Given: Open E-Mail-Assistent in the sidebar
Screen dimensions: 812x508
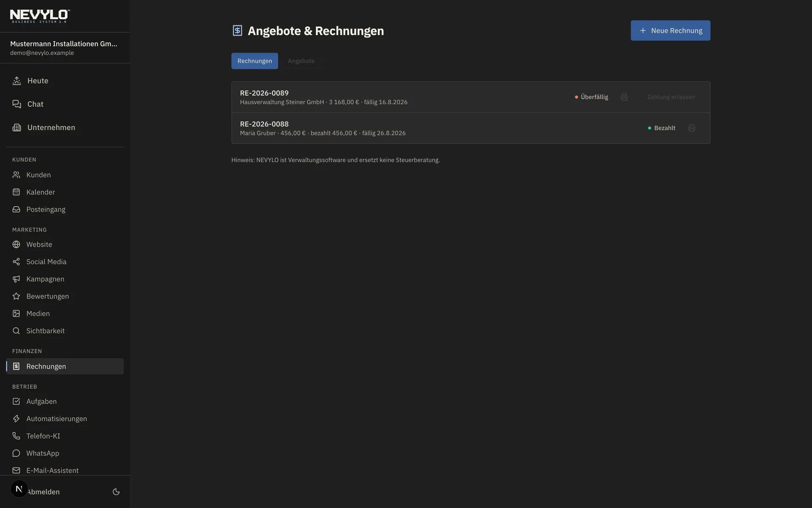Looking at the screenshot, I should [65, 470].
